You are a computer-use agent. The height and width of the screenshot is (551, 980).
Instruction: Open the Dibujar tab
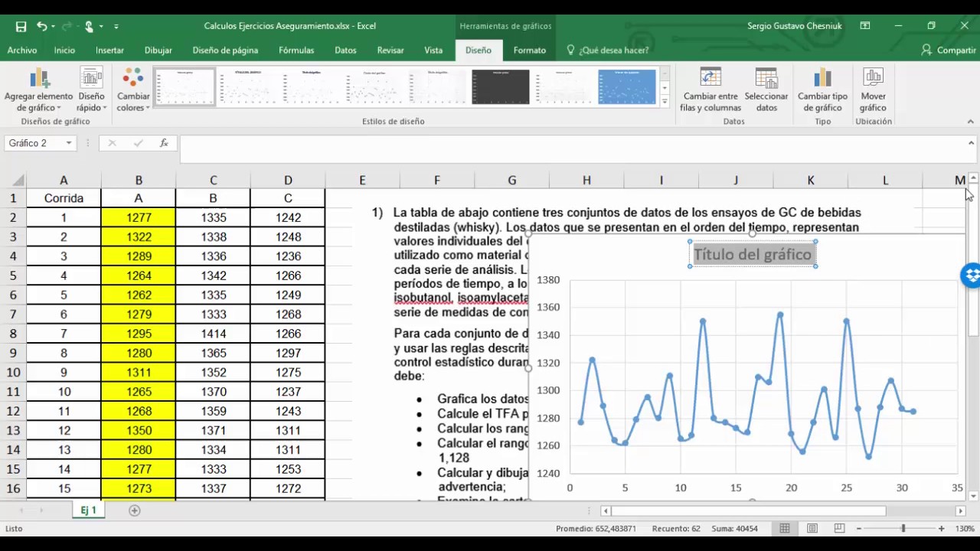[158, 50]
